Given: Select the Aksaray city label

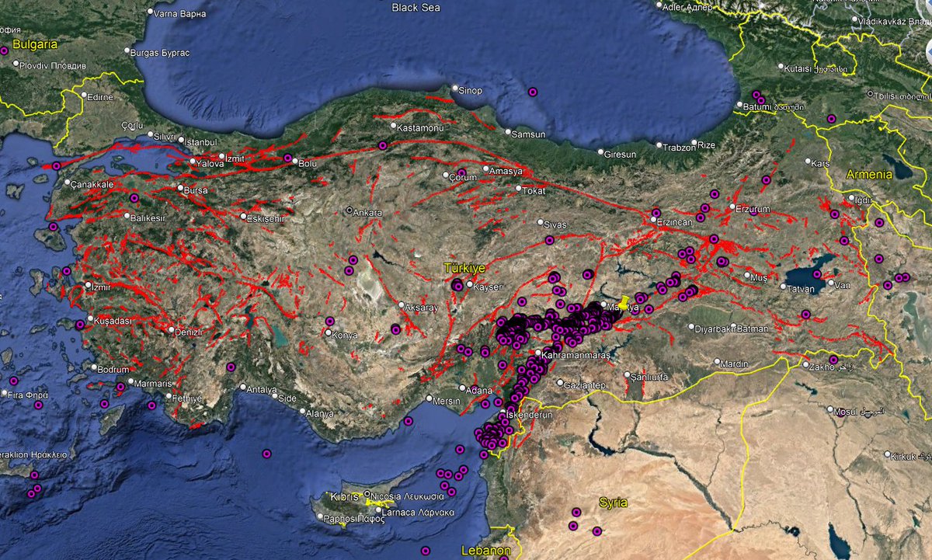Looking at the screenshot, I should 423,308.
